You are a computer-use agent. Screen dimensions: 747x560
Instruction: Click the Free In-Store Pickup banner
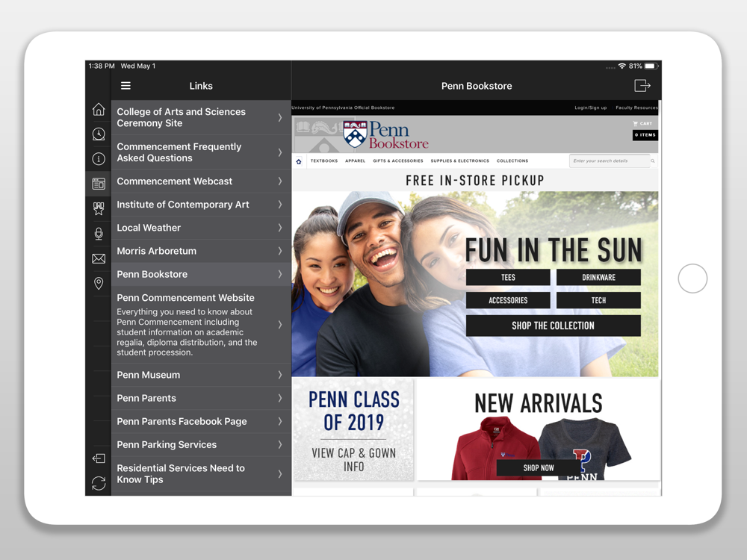(475, 181)
